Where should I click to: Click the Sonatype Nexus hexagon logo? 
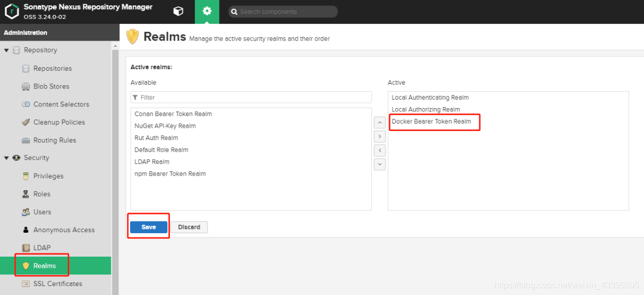(x=12, y=12)
